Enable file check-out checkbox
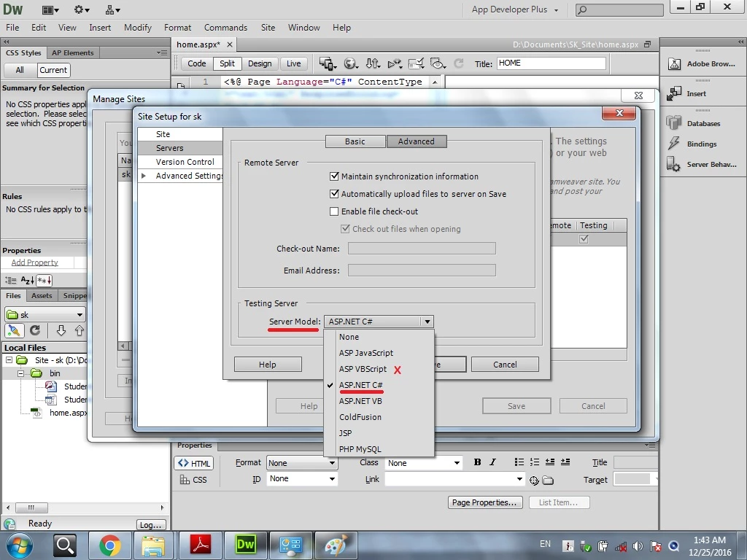 tap(334, 211)
